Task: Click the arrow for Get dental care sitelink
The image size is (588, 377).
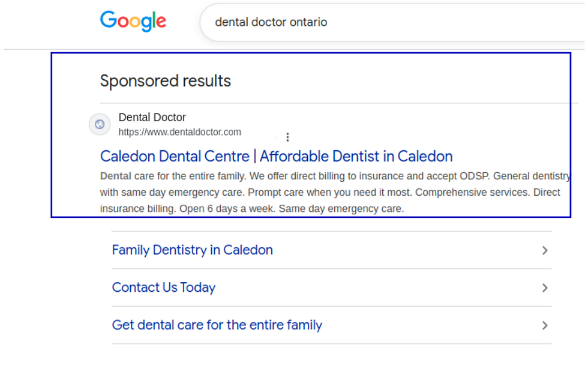Action: (545, 325)
